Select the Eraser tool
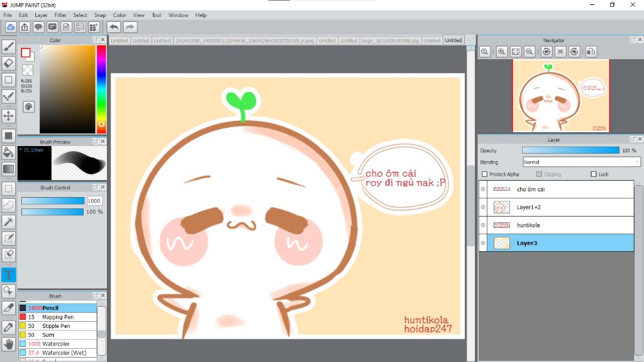The width and height of the screenshot is (644, 362). click(9, 63)
